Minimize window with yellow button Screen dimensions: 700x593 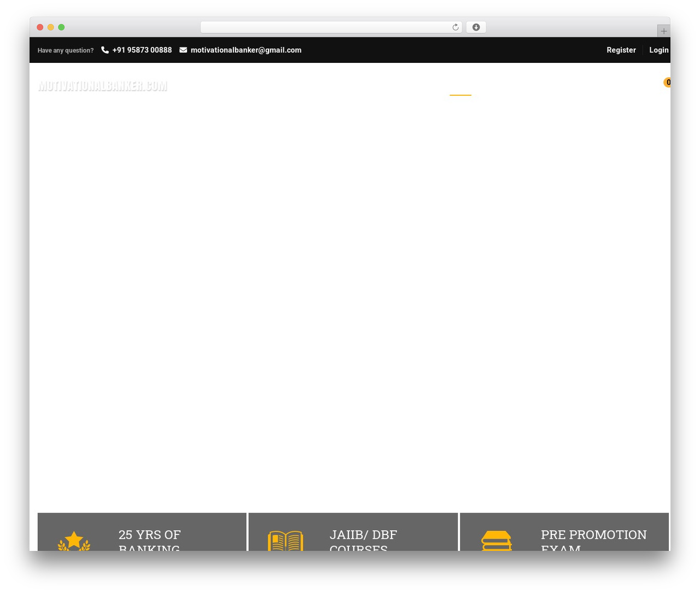pos(51,27)
